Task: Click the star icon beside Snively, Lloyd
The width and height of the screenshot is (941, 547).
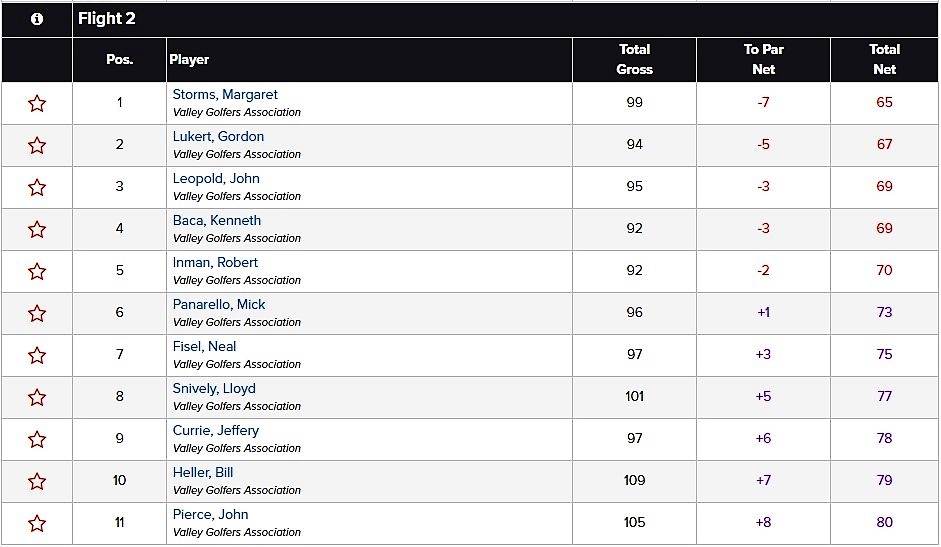Action: click(37, 397)
